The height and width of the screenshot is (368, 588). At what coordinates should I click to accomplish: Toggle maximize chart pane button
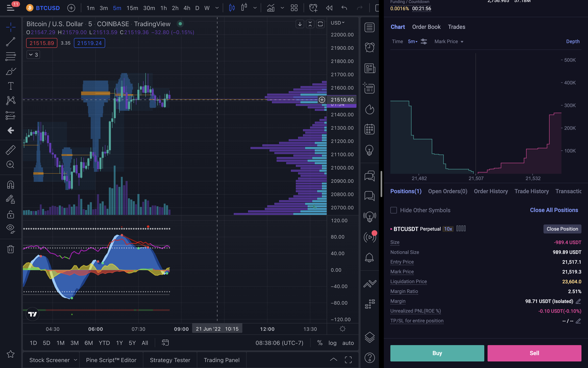pyautogui.click(x=320, y=24)
